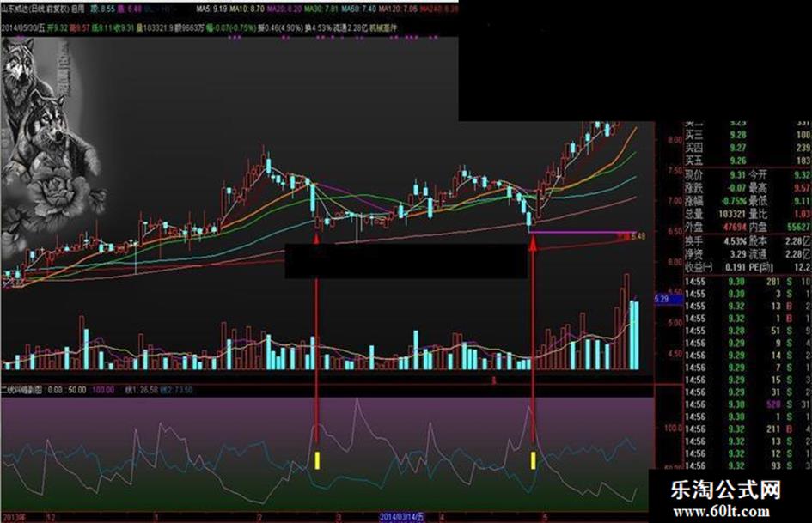Click the first 14:55 trade tick row time
This screenshot has height=523, width=812.
(695, 282)
